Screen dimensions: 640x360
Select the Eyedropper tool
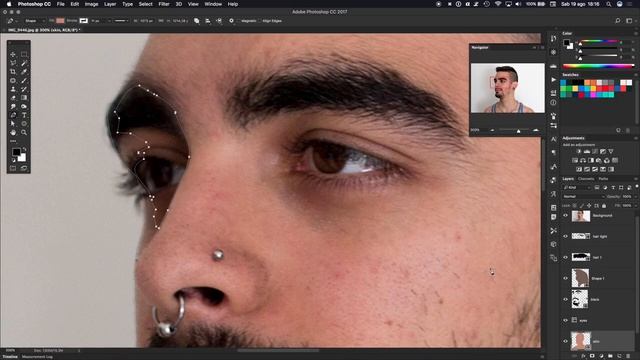point(24,71)
